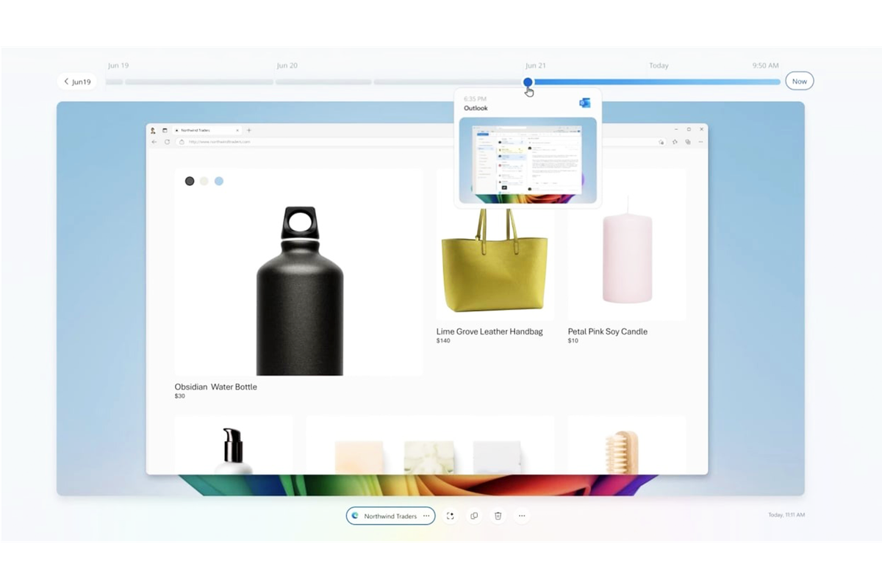Open more options via the ellipsis icon in toolbar
This screenshot has height=588, width=882.
click(x=522, y=515)
